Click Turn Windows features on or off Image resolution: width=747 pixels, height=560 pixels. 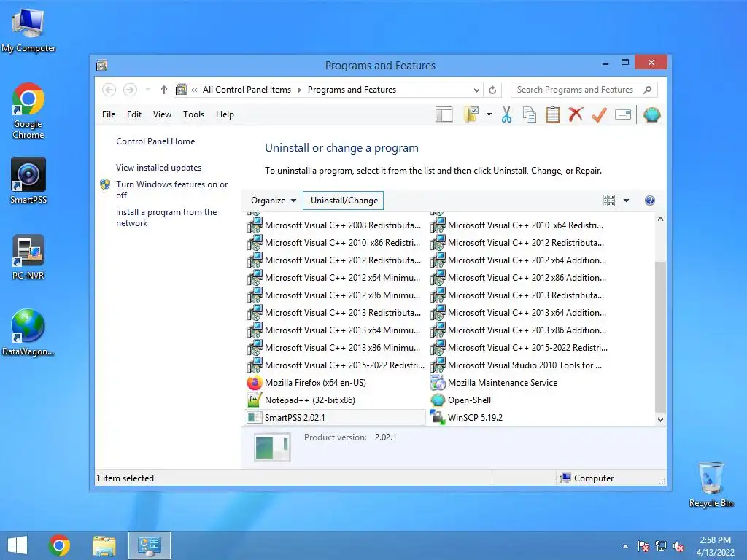(x=171, y=190)
